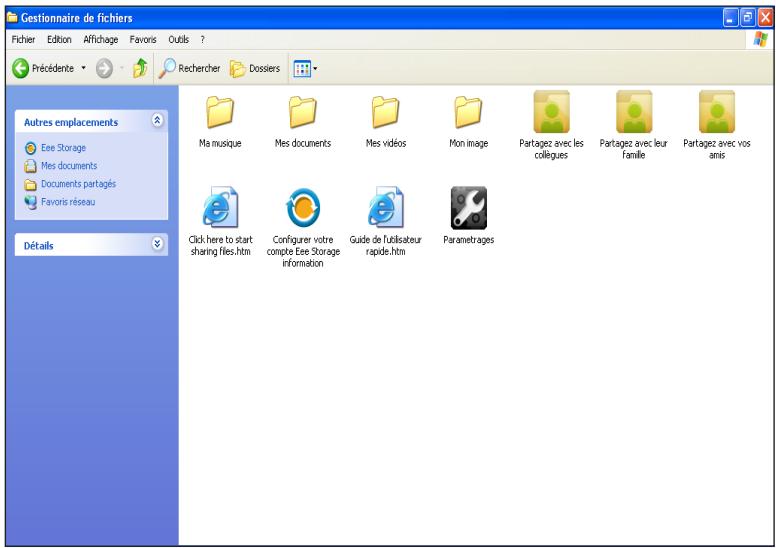Go to Documents partagés link
776x548 pixels.
click(x=79, y=184)
